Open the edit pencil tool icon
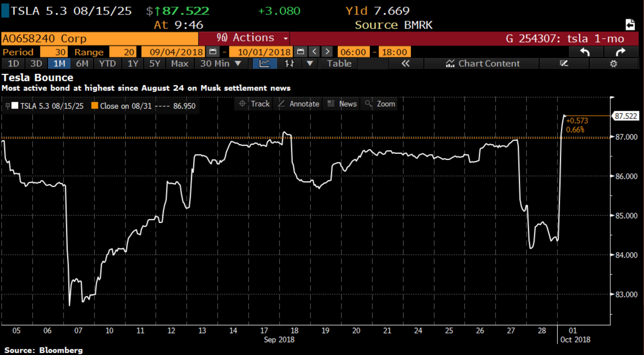This screenshot has width=644, height=355. tap(564, 63)
